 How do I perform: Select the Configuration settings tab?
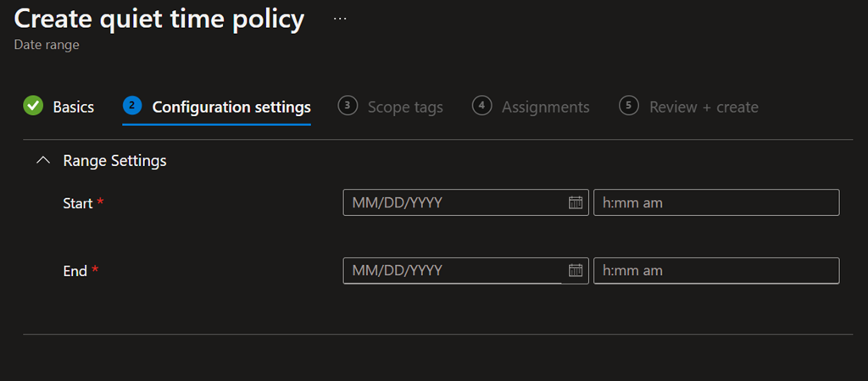click(231, 107)
